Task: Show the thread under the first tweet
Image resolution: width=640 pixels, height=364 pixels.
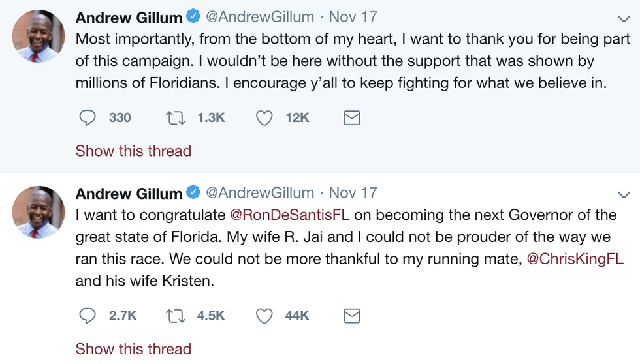Action: click(133, 151)
